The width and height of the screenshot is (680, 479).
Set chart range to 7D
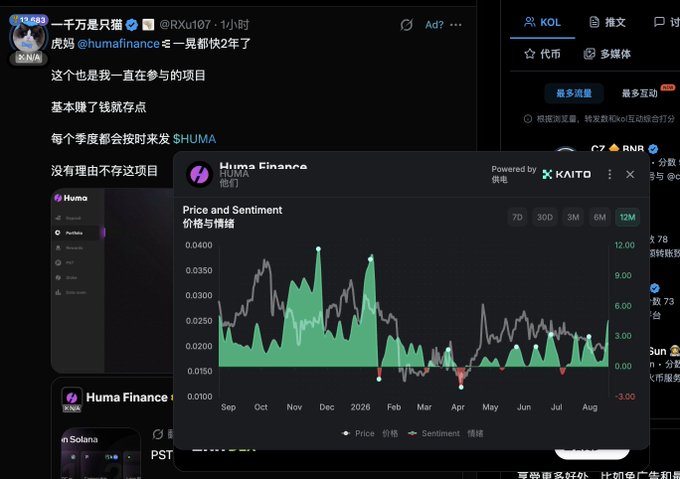click(x=517, y=217)
